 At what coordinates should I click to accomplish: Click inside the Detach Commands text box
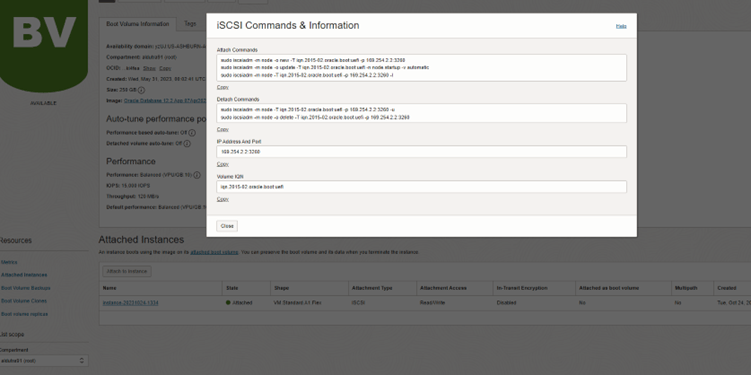tap(421, 113)
